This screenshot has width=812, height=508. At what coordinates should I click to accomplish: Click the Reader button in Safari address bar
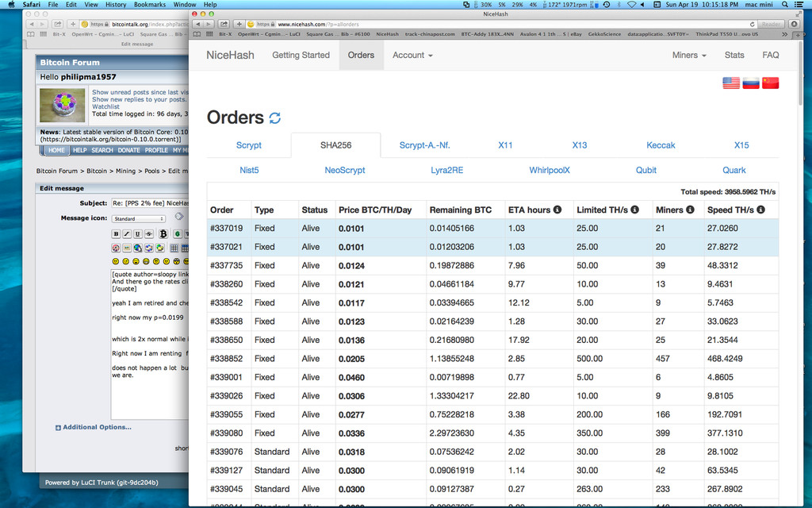[771, 25]
